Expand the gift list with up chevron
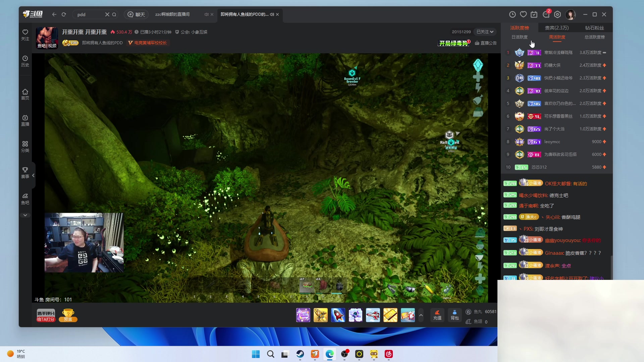The width and height of the screenshot is (644, 362). pos(421,315)
